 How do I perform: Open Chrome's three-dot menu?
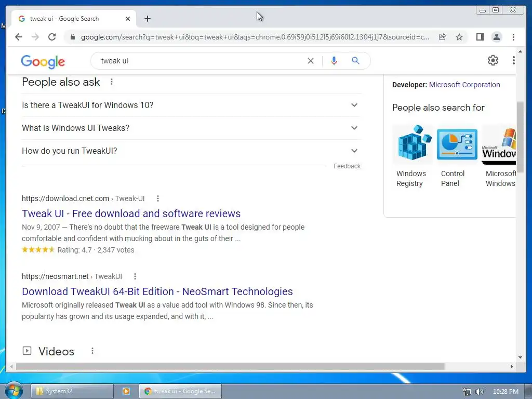tap(513, 37)
